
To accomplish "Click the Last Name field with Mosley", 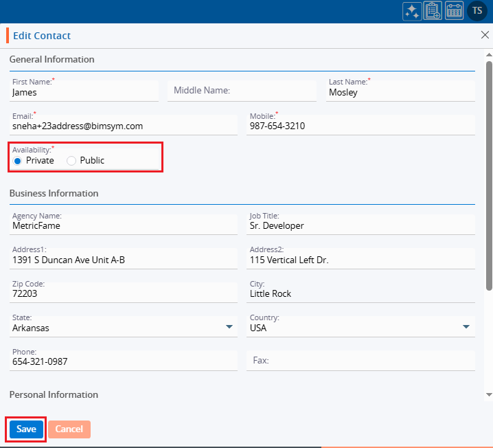I will click(x=400, y=92).
